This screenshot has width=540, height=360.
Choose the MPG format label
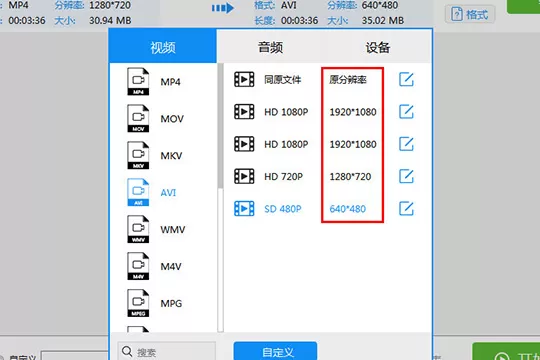click(172, 303)
